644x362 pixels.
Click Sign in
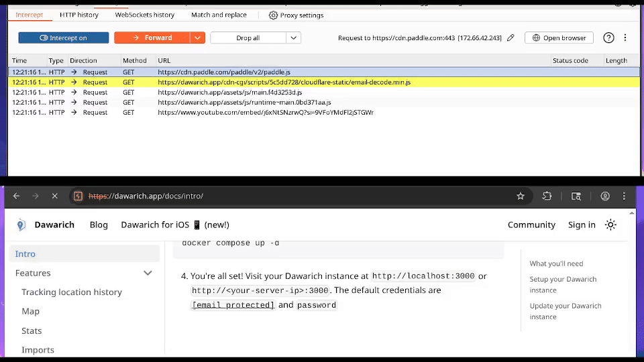(582, 225)
